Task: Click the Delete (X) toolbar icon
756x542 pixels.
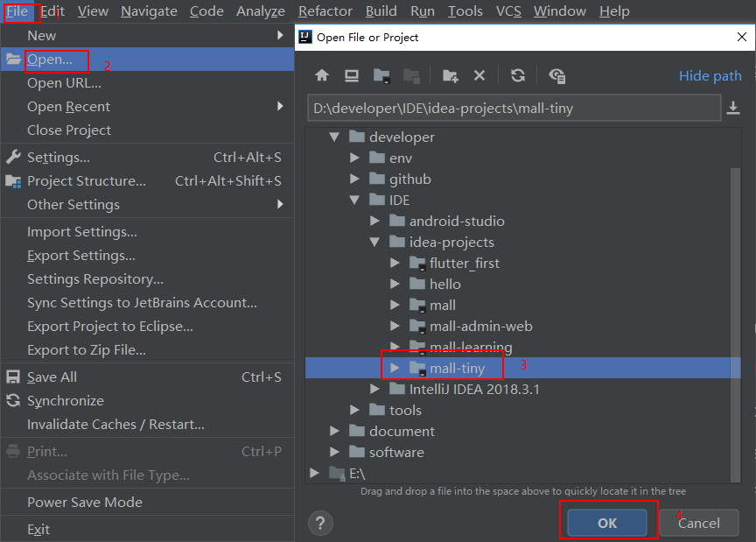Action: (x=479, y=76)
